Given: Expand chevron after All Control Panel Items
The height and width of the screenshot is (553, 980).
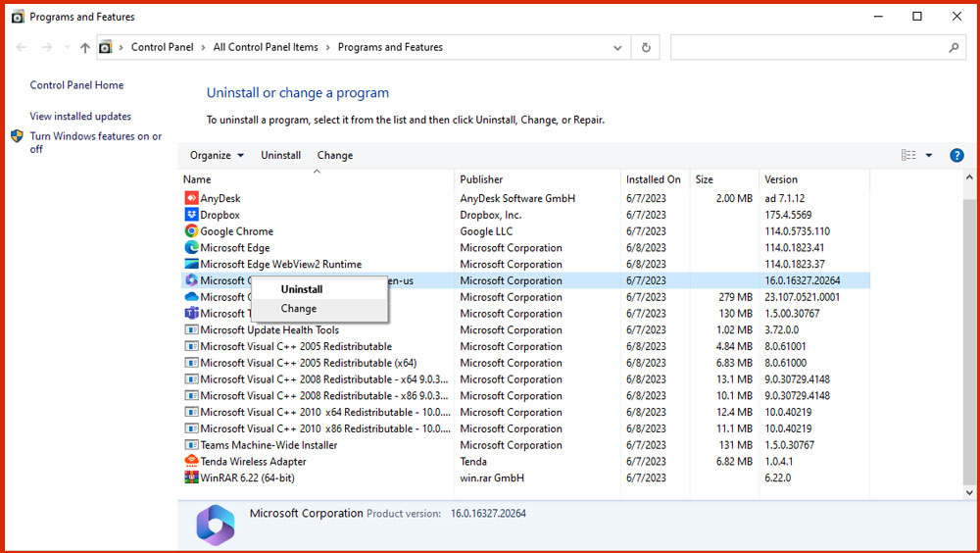Looking at the screenshot, I should (x=327, y=47).
